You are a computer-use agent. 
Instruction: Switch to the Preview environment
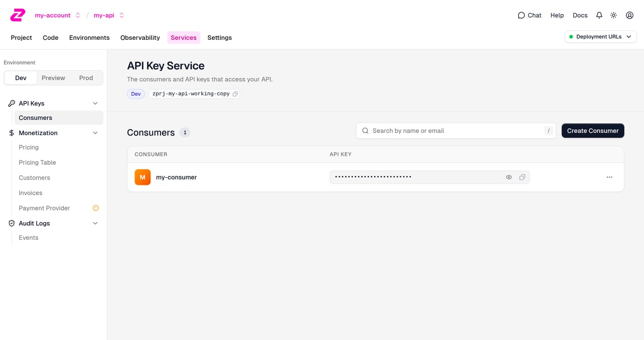53,78
